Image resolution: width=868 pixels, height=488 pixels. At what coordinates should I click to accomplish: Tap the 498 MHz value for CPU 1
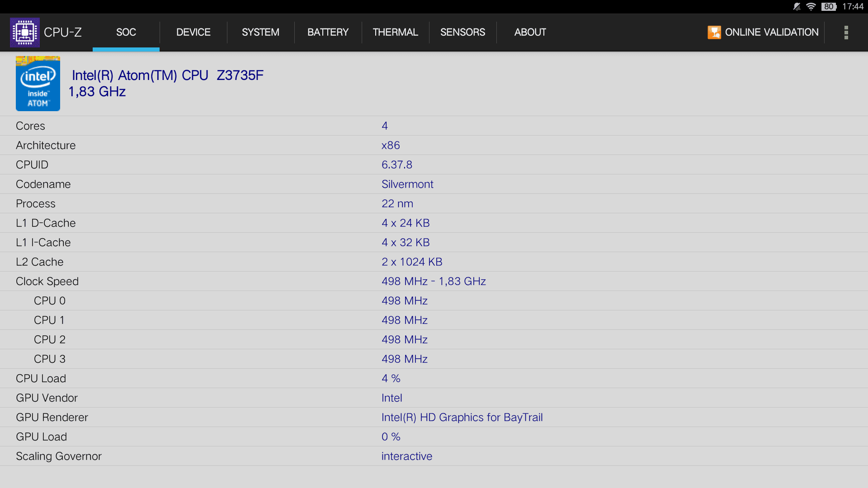coord(405,320)
